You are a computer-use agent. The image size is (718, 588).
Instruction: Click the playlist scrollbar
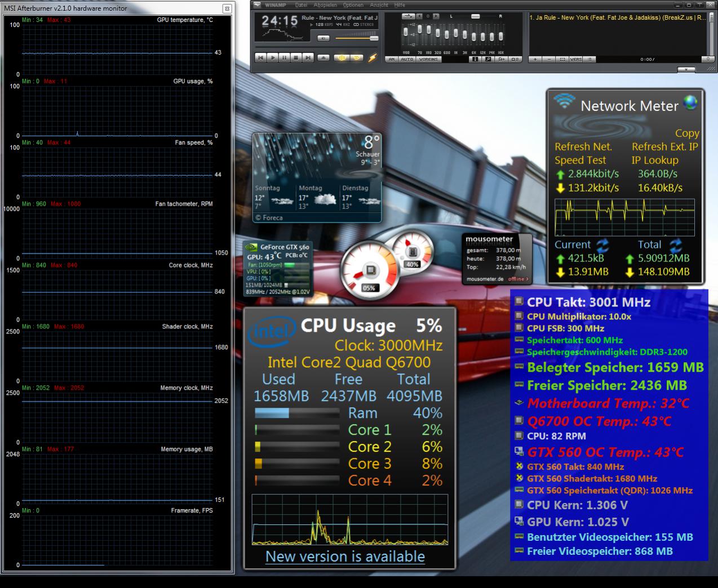pyautogui.click(x=711, y=34)
